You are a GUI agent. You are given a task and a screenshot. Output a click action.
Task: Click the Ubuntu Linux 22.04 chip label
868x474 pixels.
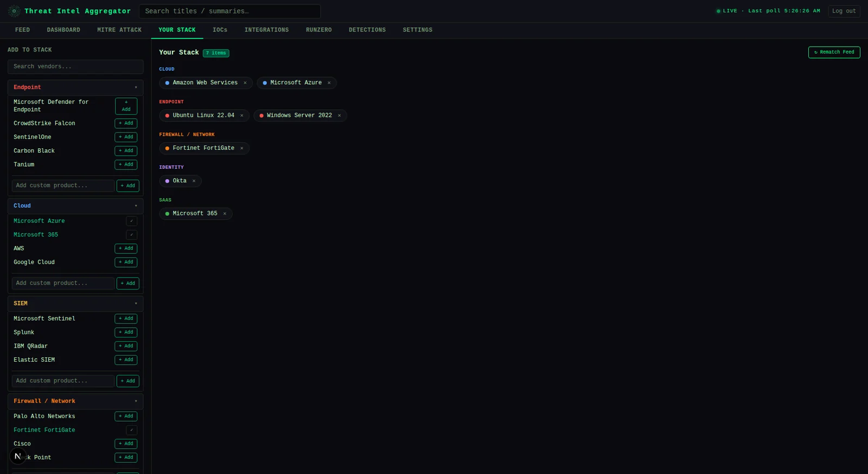click(x=203, y=116)
